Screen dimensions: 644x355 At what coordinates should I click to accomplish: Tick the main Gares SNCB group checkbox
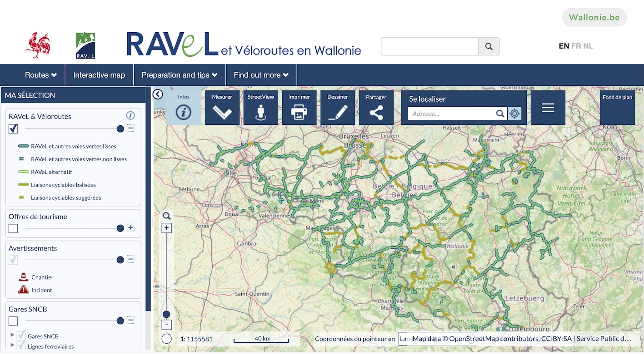(x=13, y=321)
